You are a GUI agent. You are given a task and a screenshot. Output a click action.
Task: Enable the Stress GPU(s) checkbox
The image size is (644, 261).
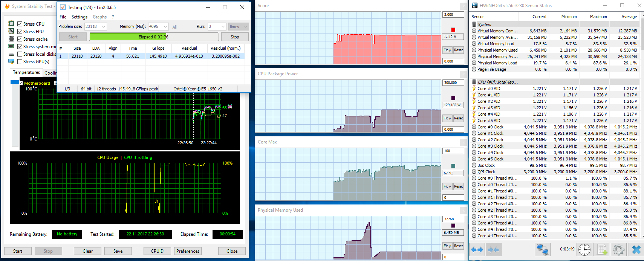20,61
